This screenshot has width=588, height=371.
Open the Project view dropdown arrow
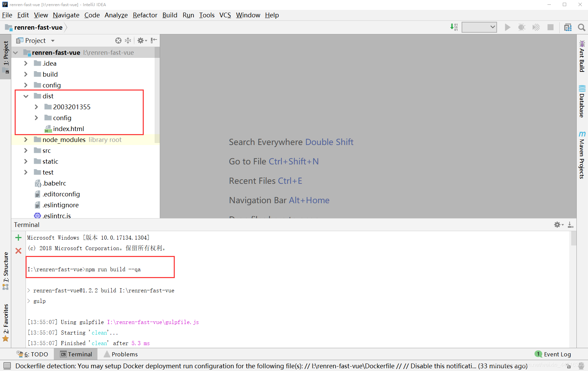coord(53,41)
